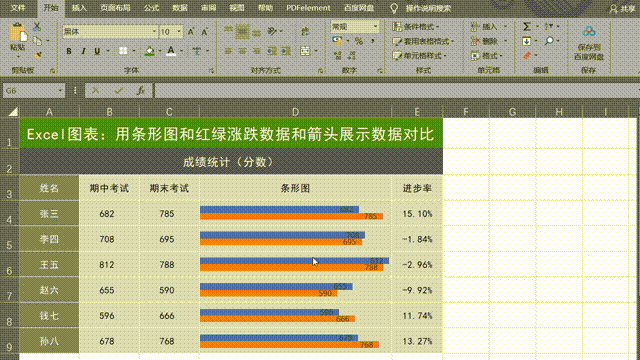Click the Cut scissors icon

click(37, 27)
